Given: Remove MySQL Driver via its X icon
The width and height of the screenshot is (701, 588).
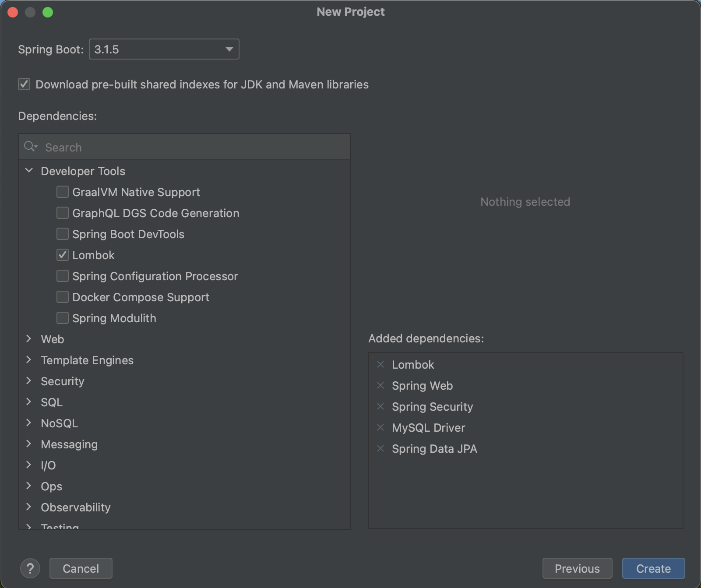Looking at the screenshot, I should pos(380,427).
